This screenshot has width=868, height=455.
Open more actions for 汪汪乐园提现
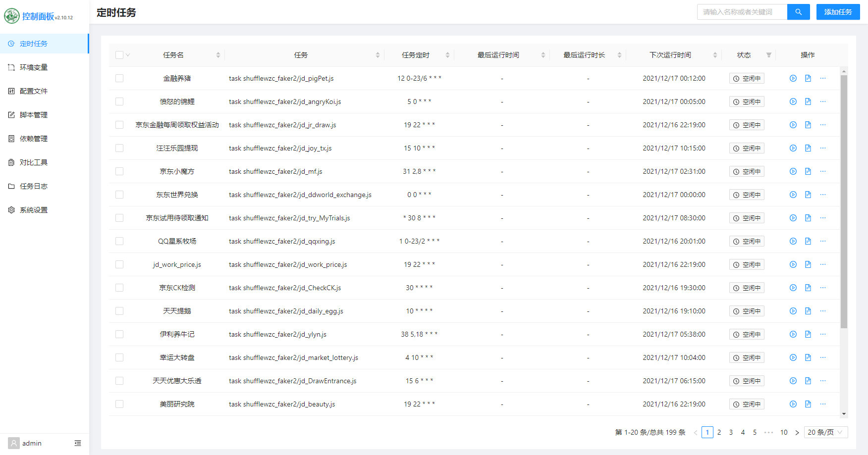[823, 148]
